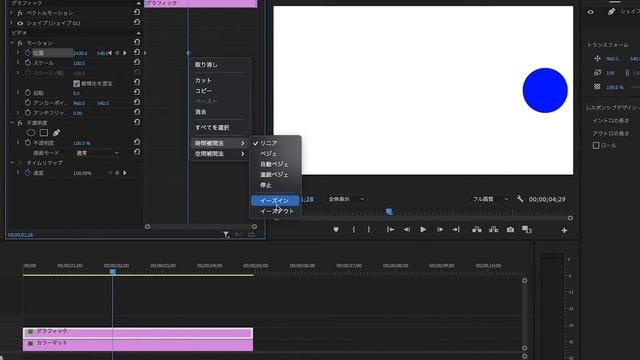
Task: Add or remove 位置 keyframe
Action: 117,53
